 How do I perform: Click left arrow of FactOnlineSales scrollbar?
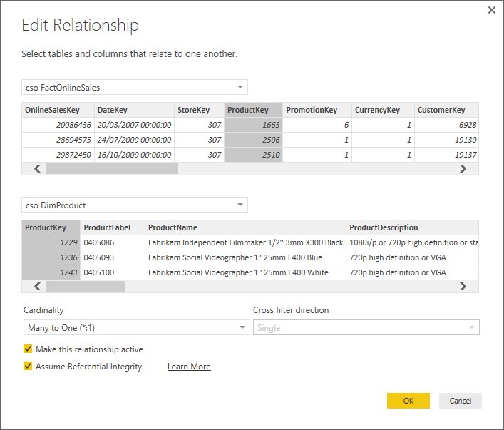tap(38, 168)
